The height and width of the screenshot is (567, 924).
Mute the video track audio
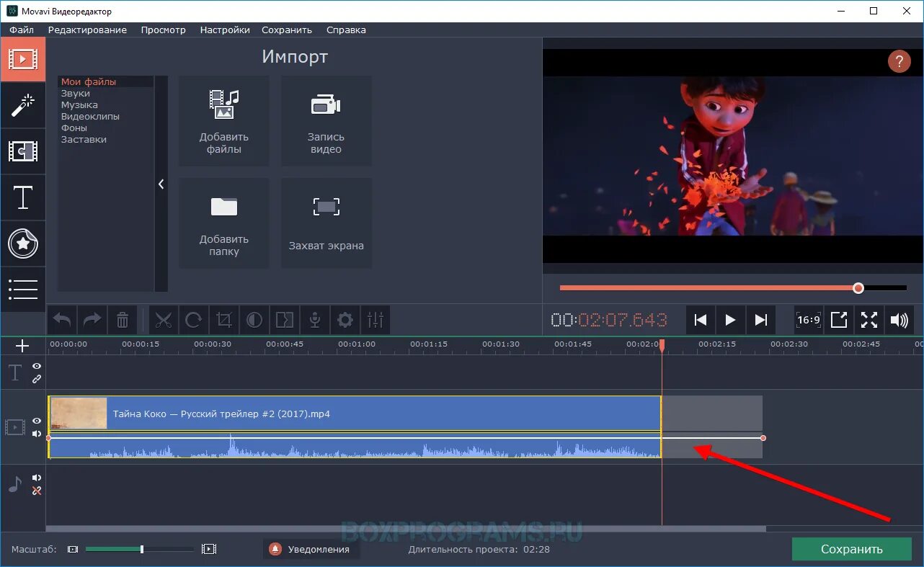point(37,434)
